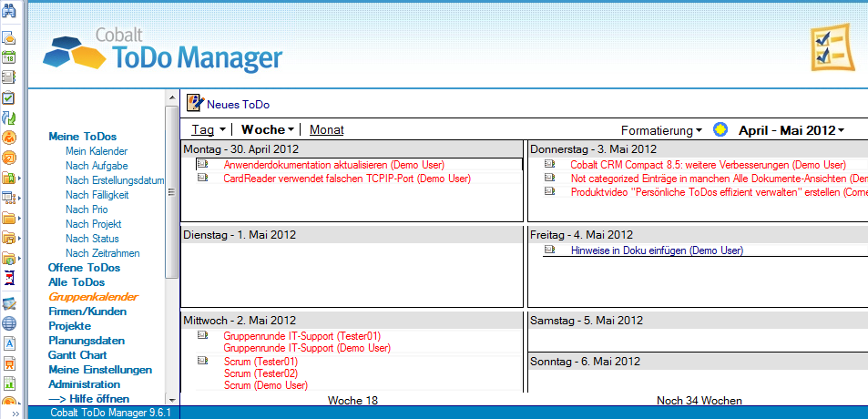Image resolution: width=868 pixels, height=419 pixels.
Task: Open Alle ToDos
Action: point(77,282)
